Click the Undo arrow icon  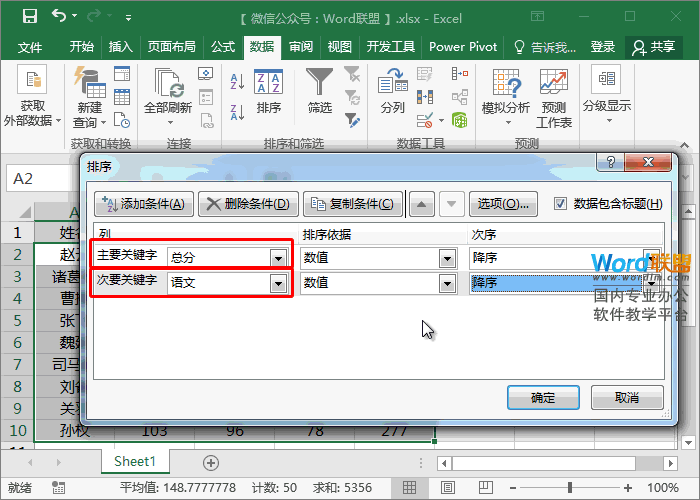point(60,16)
